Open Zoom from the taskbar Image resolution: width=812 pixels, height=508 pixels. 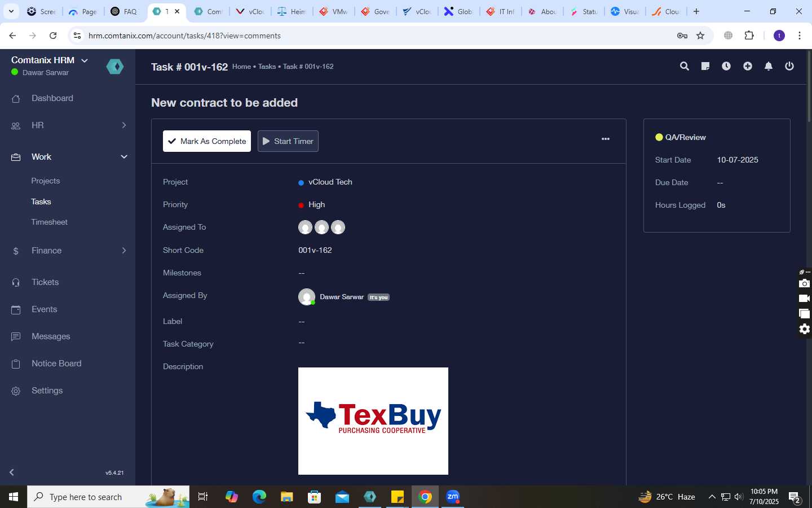click(x=453, y=497)
